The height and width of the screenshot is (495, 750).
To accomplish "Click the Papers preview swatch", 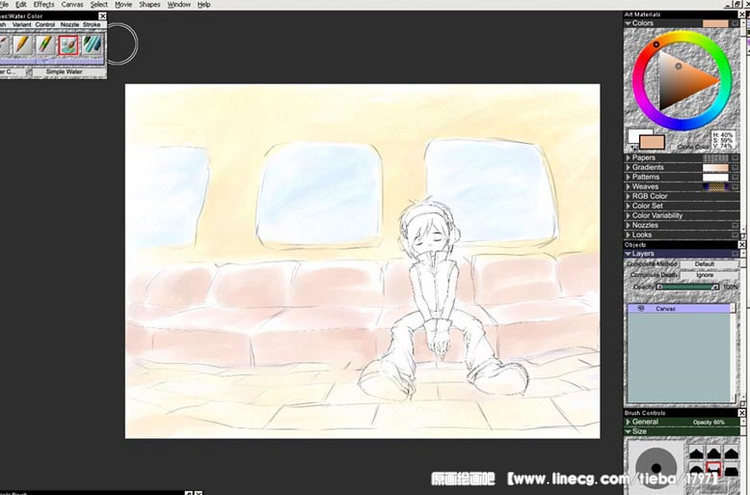I will coord(715,158).
